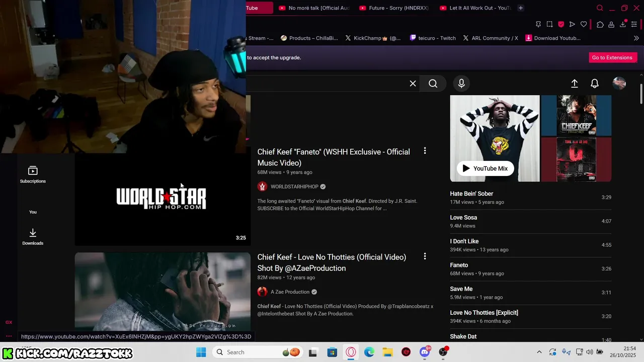Clear the YouTube search box with X

click(x=413, y=83)
